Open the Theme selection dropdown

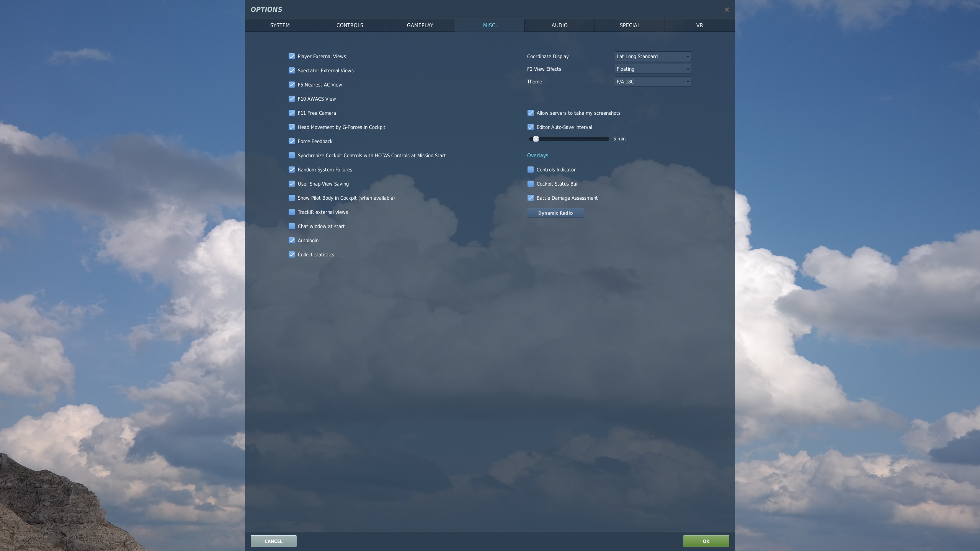point(652,82)
